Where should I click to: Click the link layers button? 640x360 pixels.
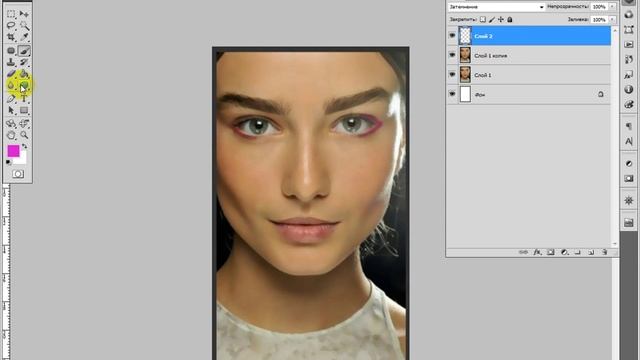tap(523, 252)
